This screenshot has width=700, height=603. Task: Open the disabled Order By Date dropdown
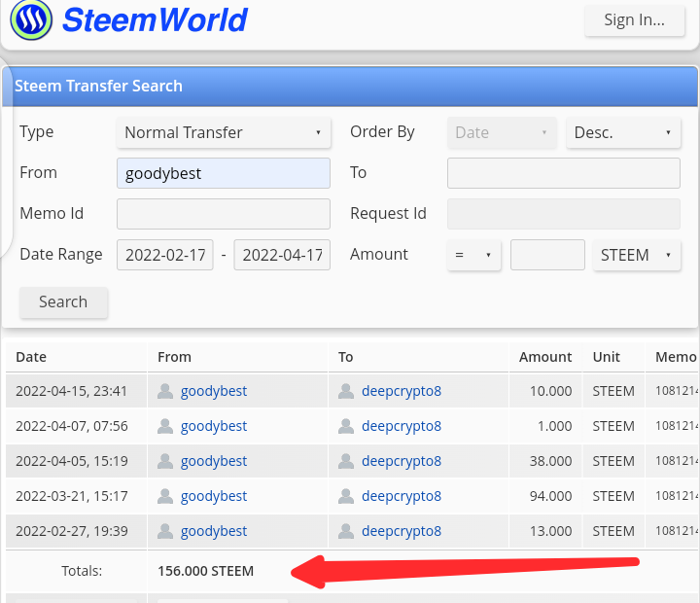coord(502,132)
